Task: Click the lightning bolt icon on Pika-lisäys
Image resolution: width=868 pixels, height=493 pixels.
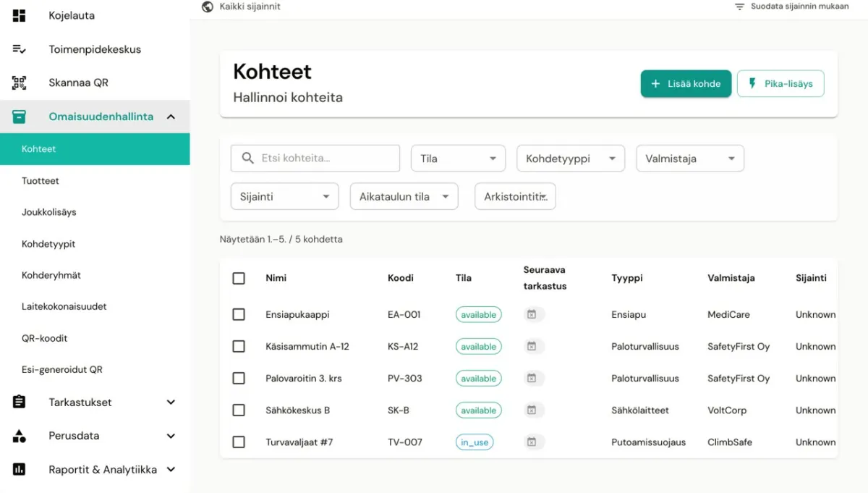Action: [x=752, y=84]
